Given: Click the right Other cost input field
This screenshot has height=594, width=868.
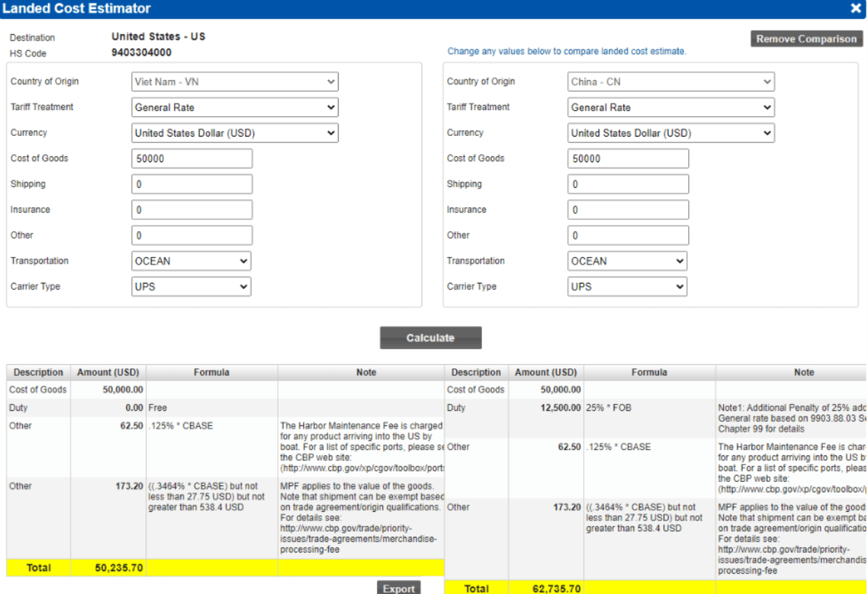Looking at the screenshot, I should (x=628, y=235).
